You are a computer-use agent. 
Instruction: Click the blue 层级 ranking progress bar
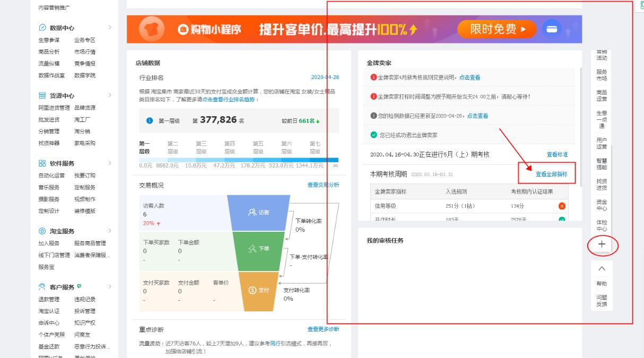click(238, 160)
